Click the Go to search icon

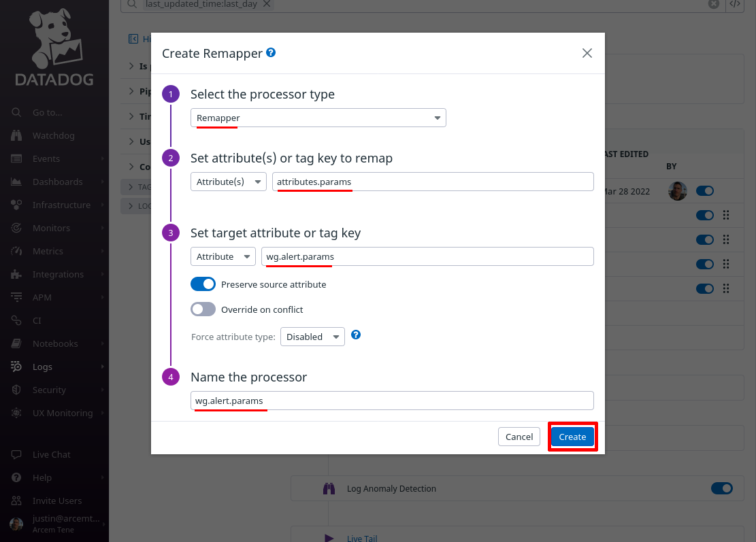click(x=16, y=112)
